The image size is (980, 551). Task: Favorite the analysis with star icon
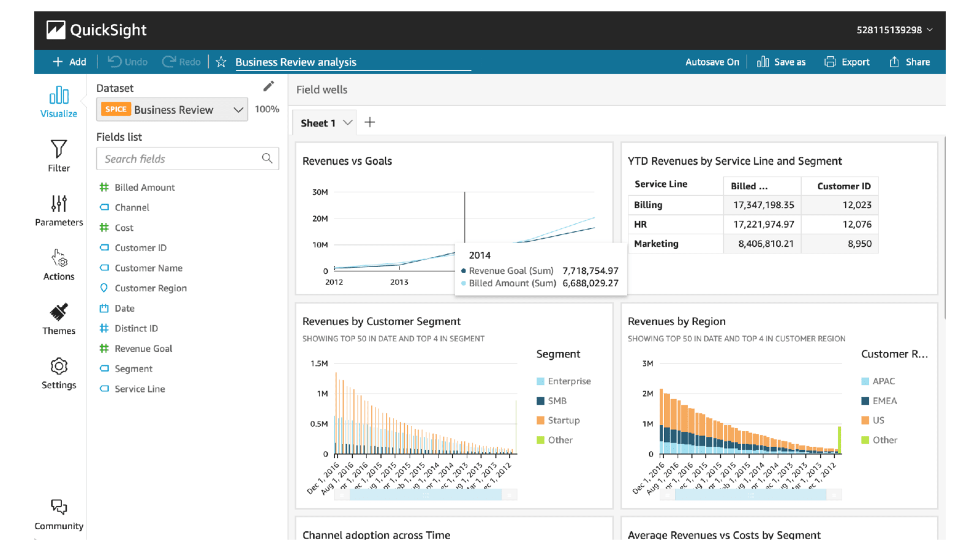coord(221,62)
